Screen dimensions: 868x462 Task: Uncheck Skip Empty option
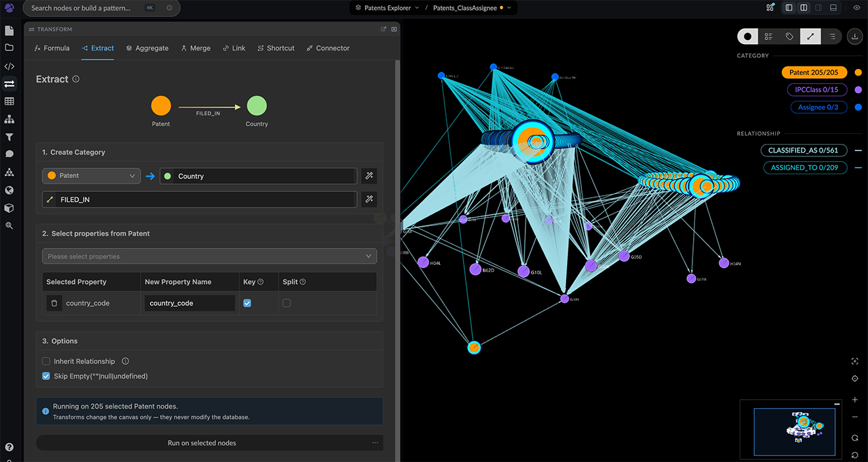(46, 376)
